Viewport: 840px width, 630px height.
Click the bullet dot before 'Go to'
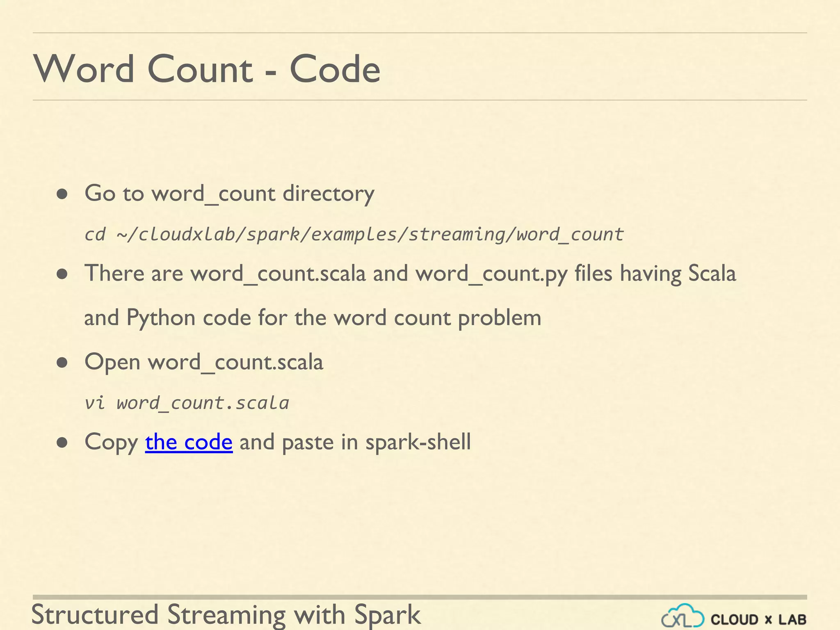(x=62, y=194)
